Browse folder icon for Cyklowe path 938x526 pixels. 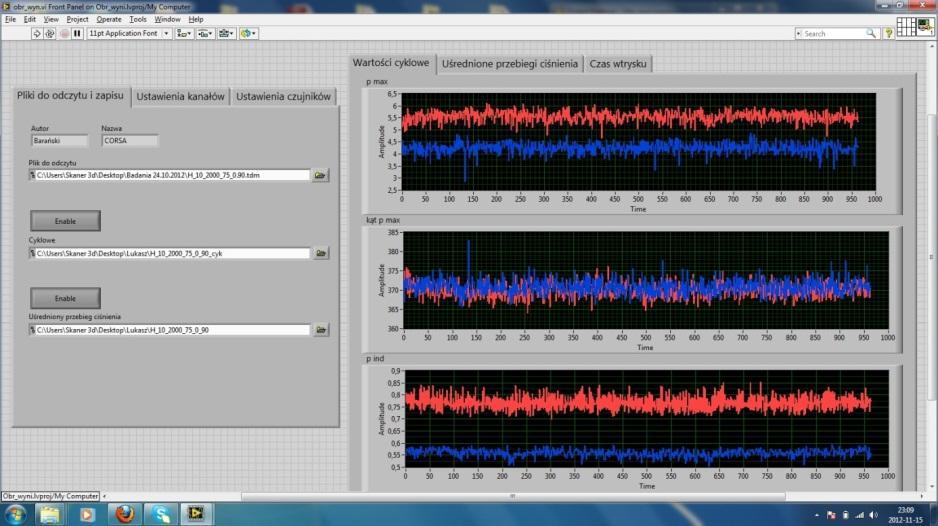coord(321,253)
